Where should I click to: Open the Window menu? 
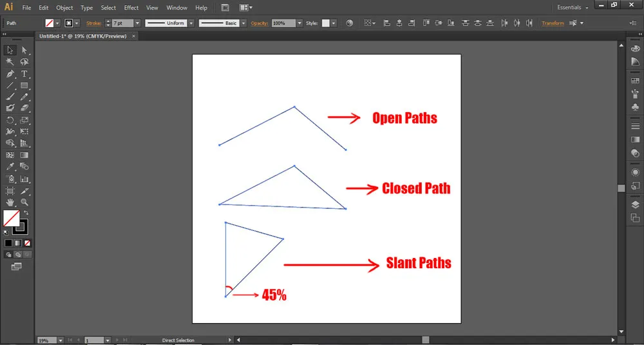click(176, 7)
